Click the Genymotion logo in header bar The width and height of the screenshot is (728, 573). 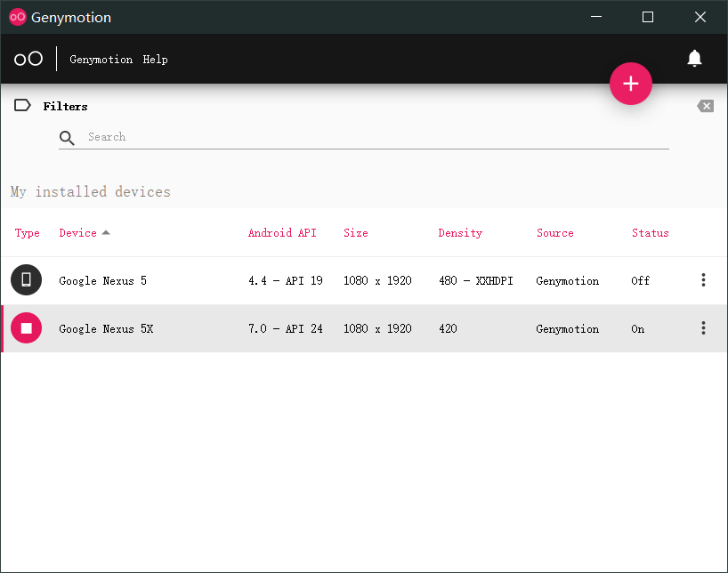[28, 59]
